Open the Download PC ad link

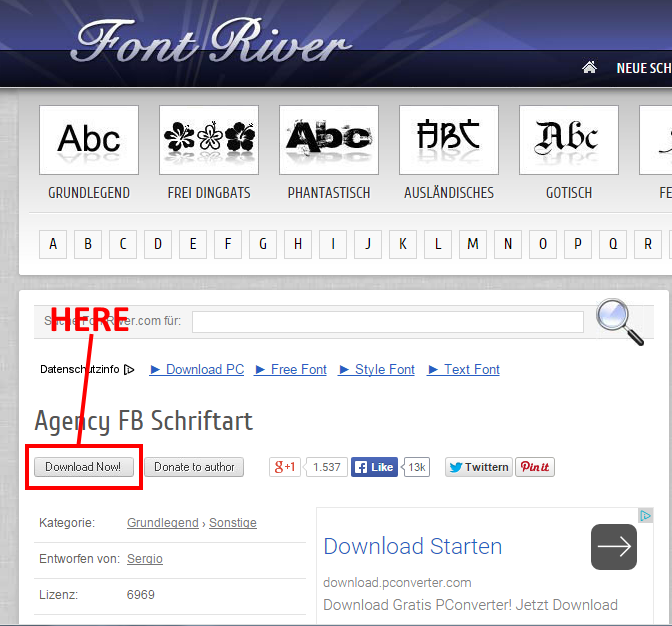(x=197, y=369)
